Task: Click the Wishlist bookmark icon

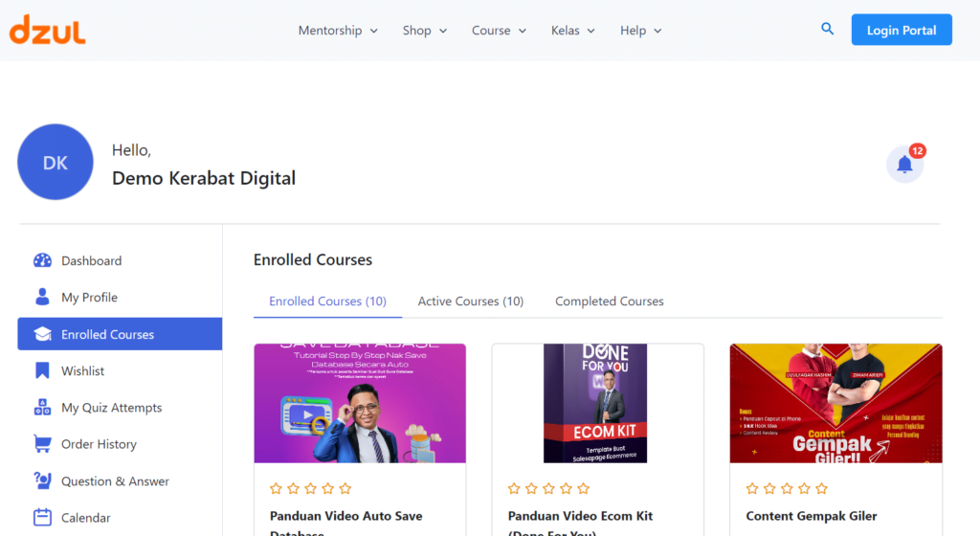Action: coord(42,370)
